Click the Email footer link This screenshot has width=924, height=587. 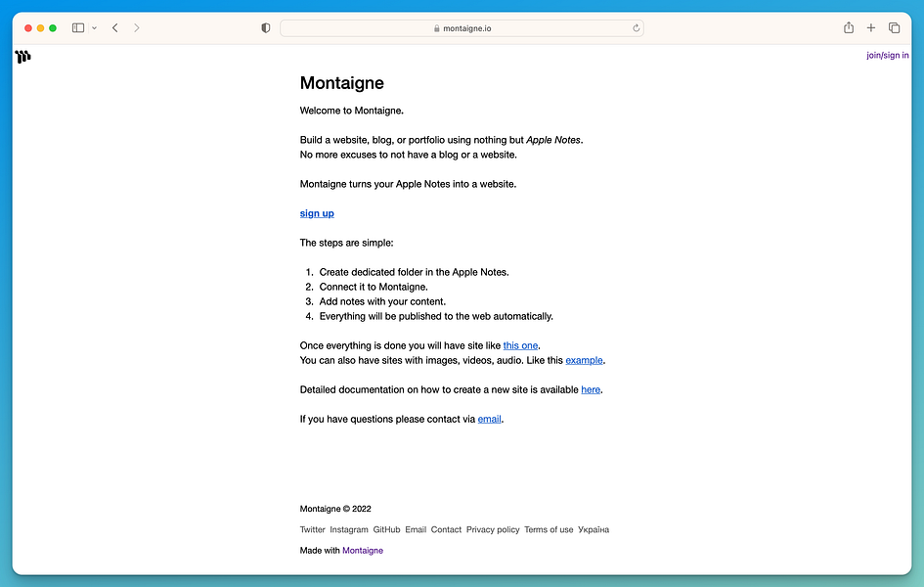[x=416, y=529]
